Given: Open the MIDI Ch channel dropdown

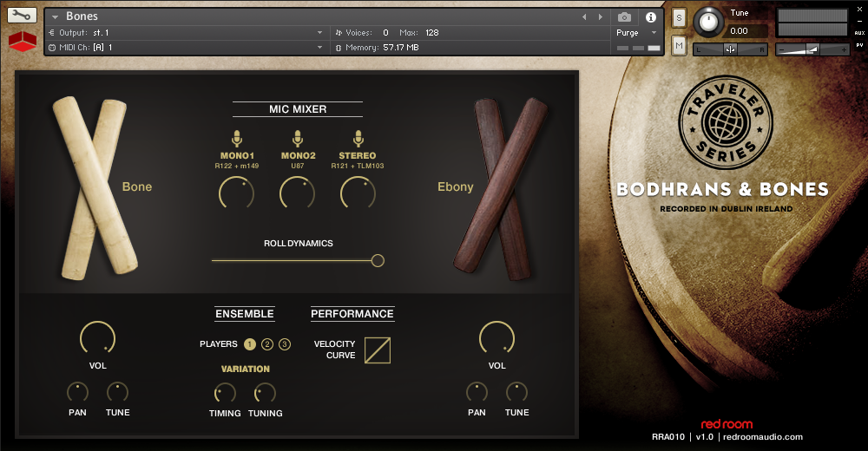Looking at the screenshot, I should click(x=320, y=47).
